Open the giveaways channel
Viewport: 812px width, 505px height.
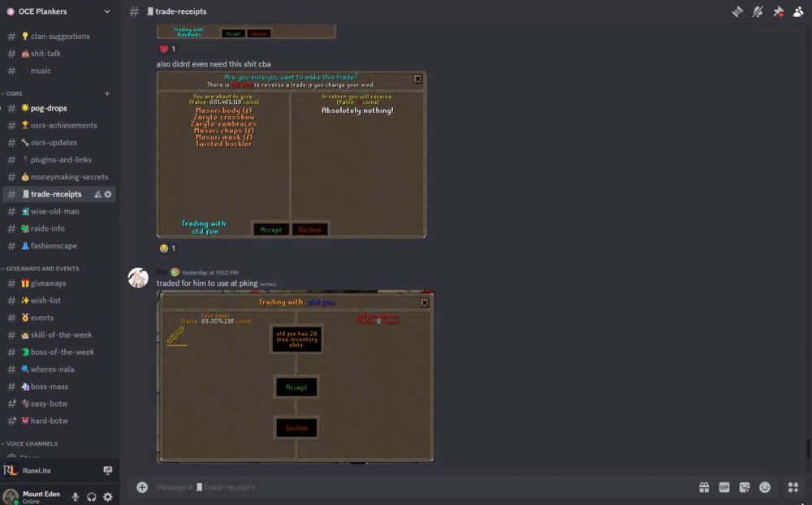coord(59,283)
